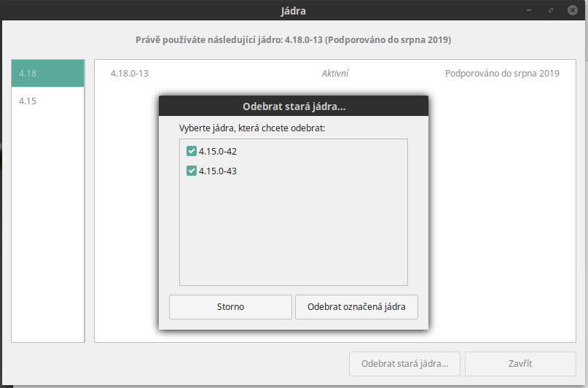The width and height of the screenshot is (588, 388).
Task: Click the 4.15.0-42 label text
Action: (218, 152)
